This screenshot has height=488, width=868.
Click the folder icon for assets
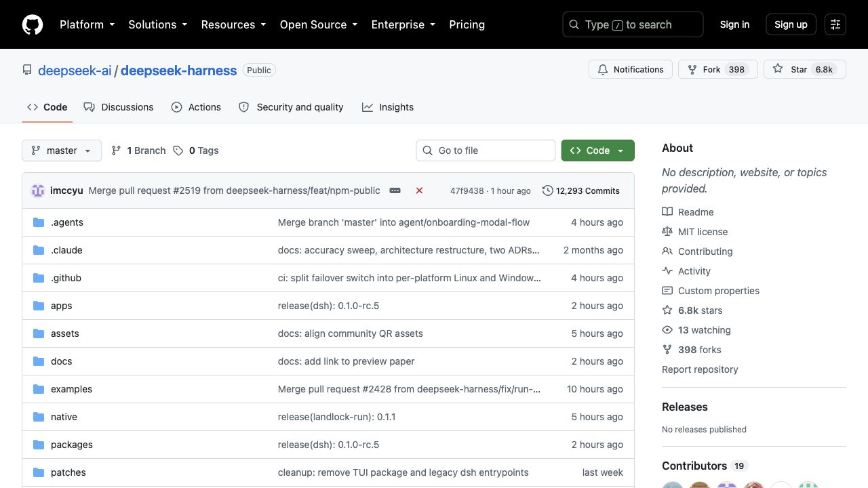(x=39, y=333)
